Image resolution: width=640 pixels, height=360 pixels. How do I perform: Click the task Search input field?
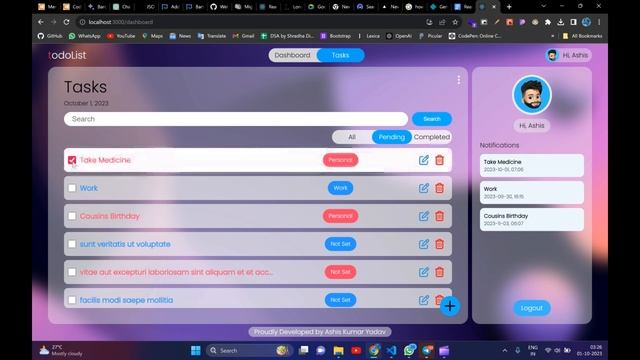(x=236, y=119)
